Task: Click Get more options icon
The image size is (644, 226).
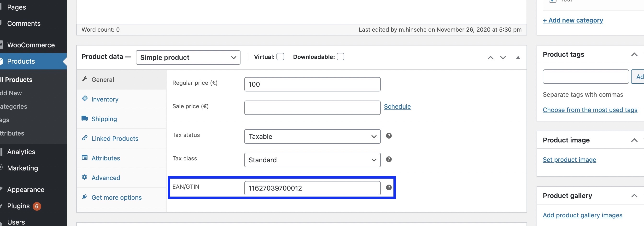Action: 85,197
